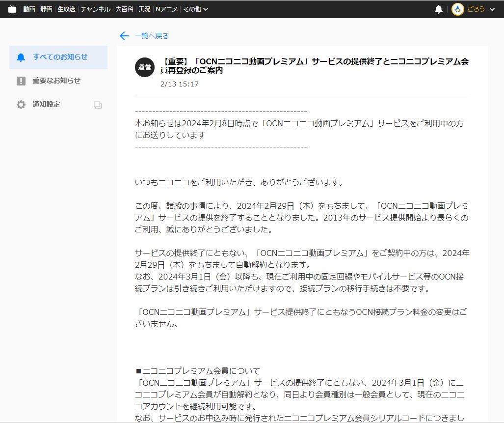504x423 pixels.
Task: Click the Niconico TV logo icon
Action: (x=12, y=9)
